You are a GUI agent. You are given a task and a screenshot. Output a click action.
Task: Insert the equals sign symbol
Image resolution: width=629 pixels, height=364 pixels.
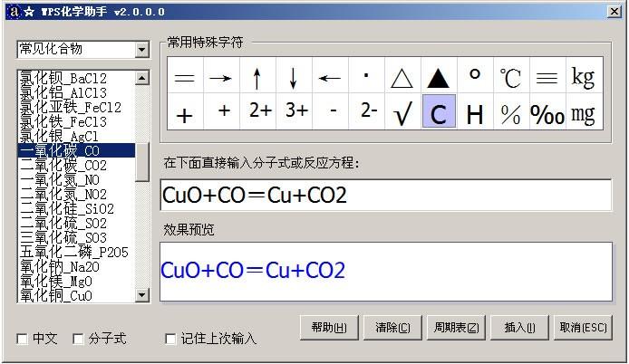pyautogui.click(x=185, y=76)
